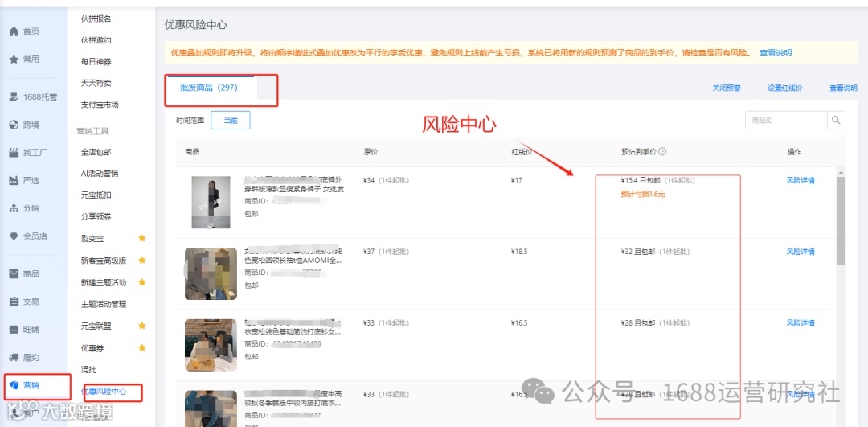868x427 pixels.
Task: Open 风险详情 for the ¥37 product
Action: pyautogui.click(x=800, y=252)
